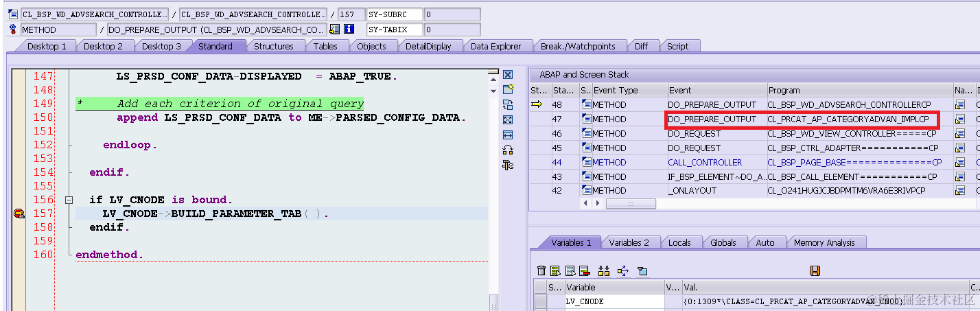The width and height of the screenshot is (980, 311).
Task: Close the tool with the X icon beside the editor
Action: pos(508,75)
